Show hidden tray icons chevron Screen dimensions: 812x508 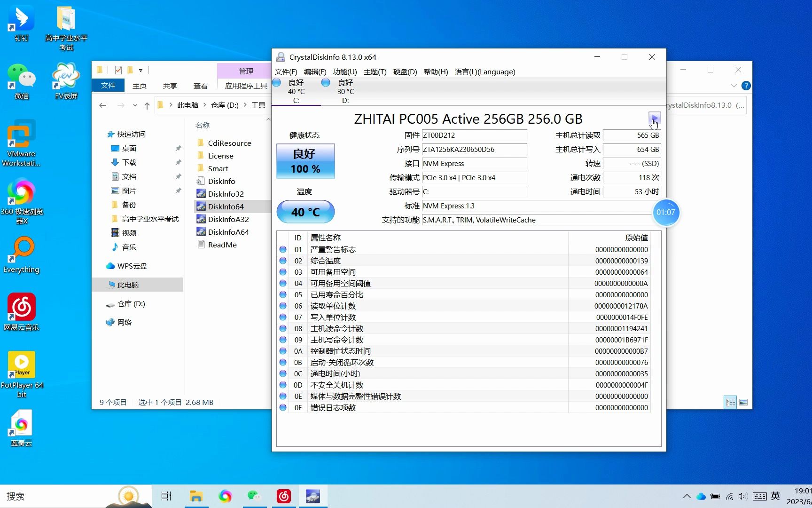pyautogui.click(x=687, y=496)
